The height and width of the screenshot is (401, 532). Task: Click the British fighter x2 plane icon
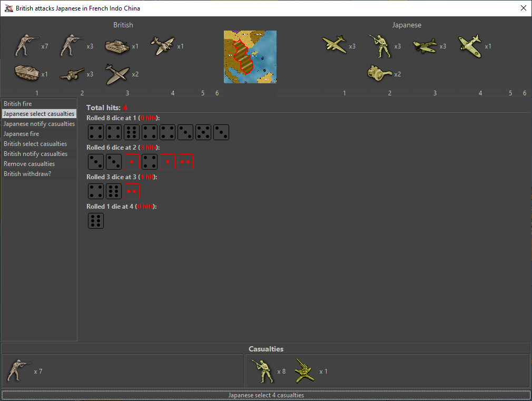point(117,74)
